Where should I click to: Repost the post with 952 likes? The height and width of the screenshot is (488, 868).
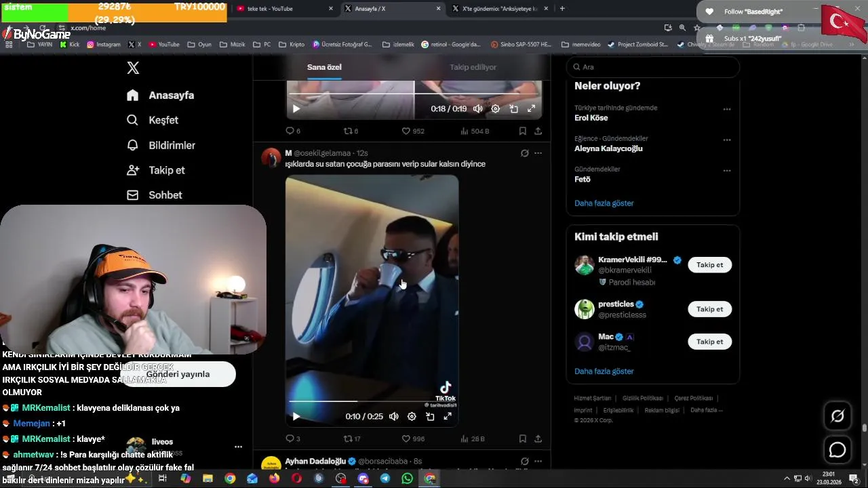(351, 131)
